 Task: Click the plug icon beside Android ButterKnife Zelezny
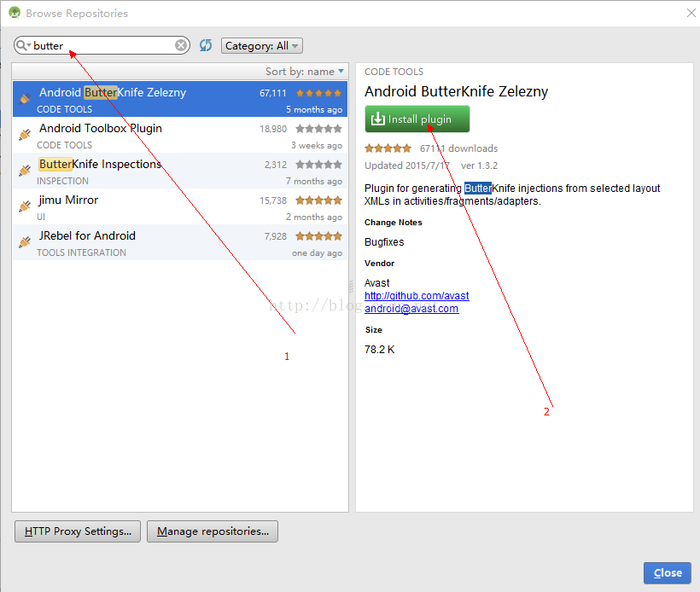(x=25, y=99)
